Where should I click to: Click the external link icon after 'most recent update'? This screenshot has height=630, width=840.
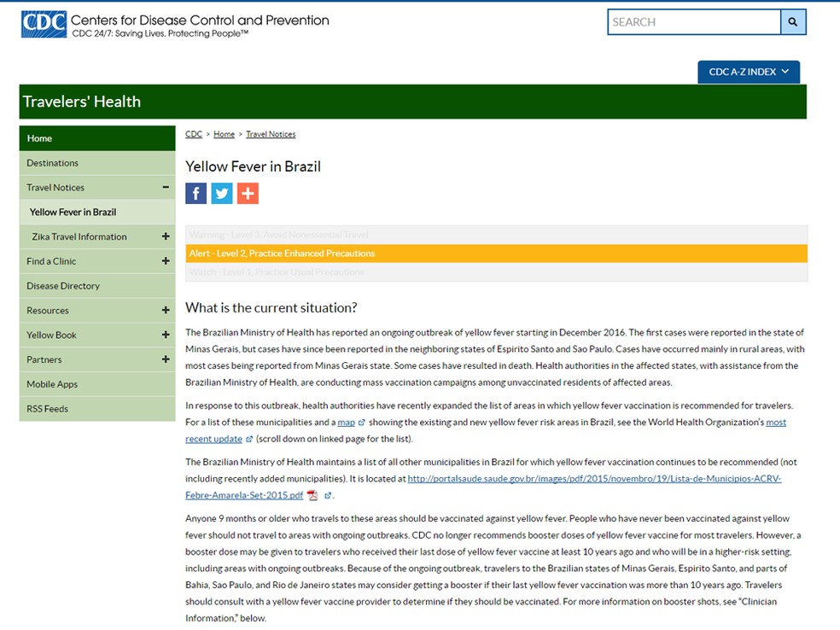click(248, 440)
